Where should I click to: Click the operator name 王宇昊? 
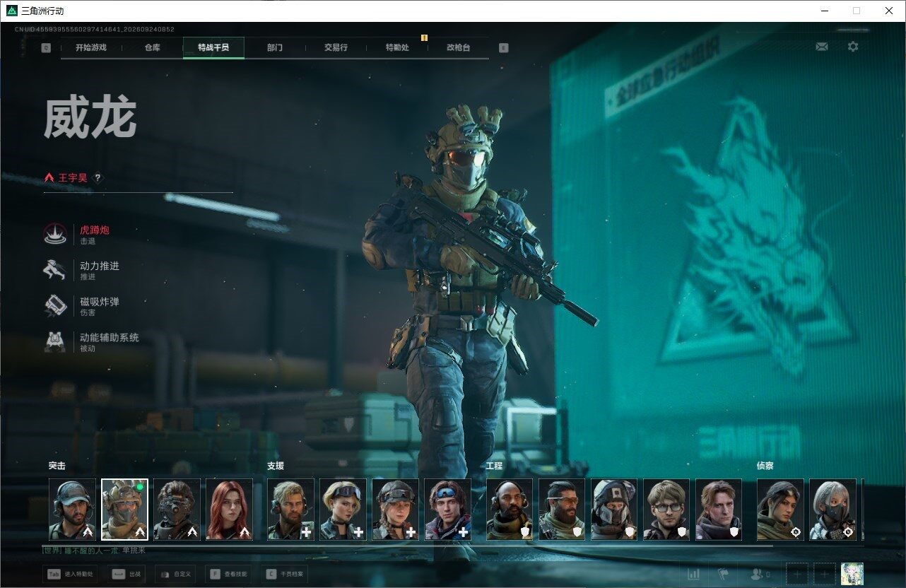click(x=73, y=178)
